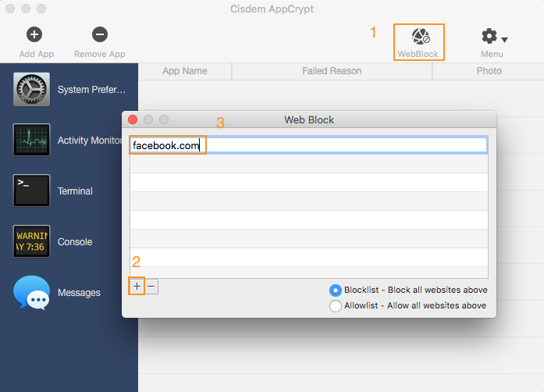Viewport: 544px width, 392px height.
Task: Click the second empty row in website list
Action: (308, 182)
